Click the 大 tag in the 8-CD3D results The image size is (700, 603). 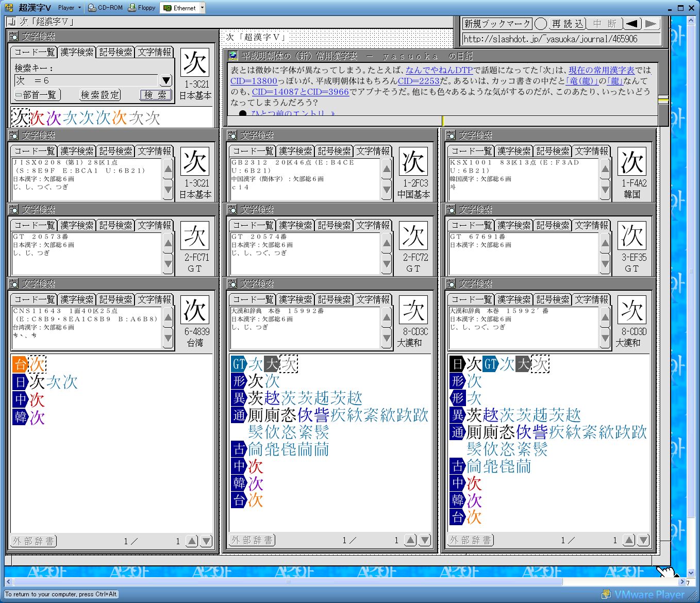(x=523, y=364)
